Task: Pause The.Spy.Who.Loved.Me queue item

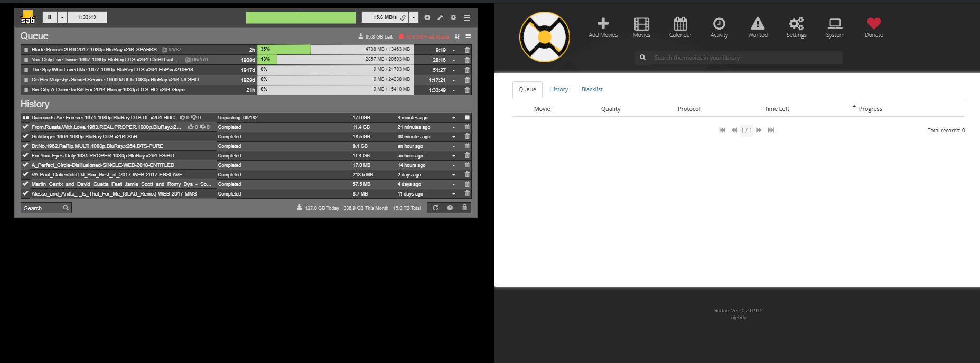Action: [x=26, y=70]
